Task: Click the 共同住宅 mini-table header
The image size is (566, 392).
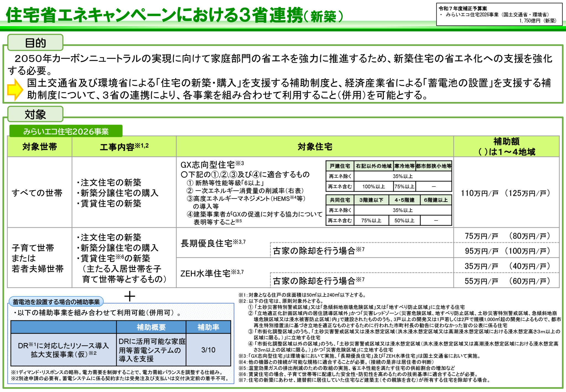Action: tap(340, 200)
